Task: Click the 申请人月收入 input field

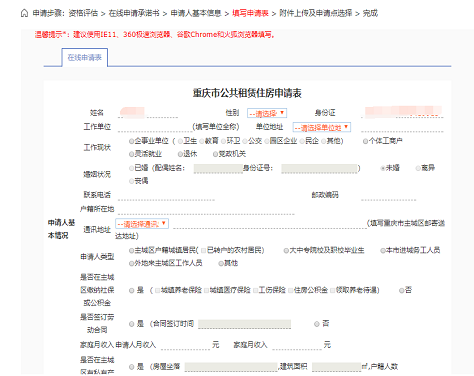Action: point(185,345)
